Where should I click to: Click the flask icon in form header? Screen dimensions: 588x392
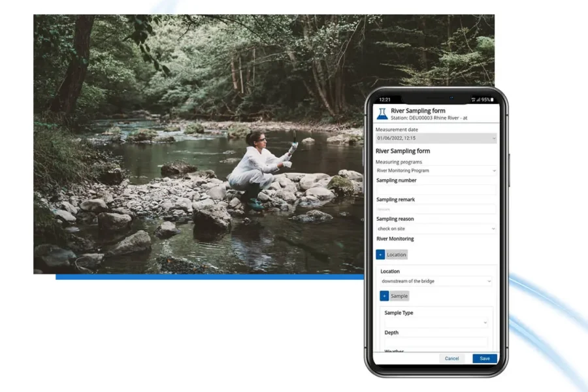pyautogui.click(x=382, y=114)
